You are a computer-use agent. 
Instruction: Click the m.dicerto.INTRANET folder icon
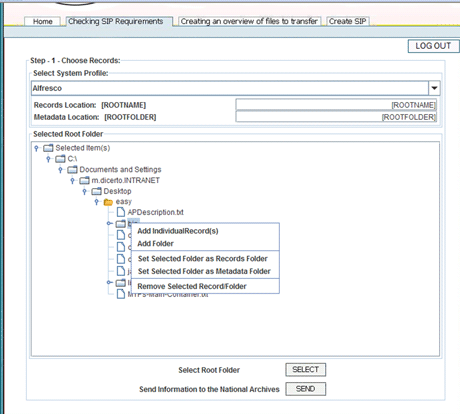tap(84, 180)
